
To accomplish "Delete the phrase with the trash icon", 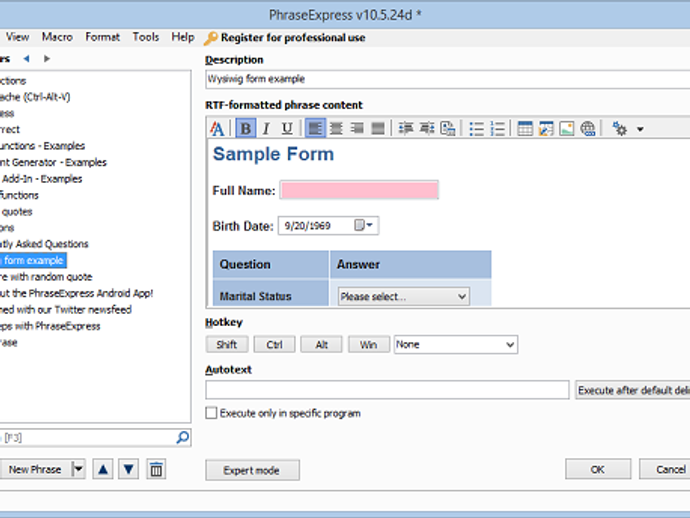I will pos(156,470).
